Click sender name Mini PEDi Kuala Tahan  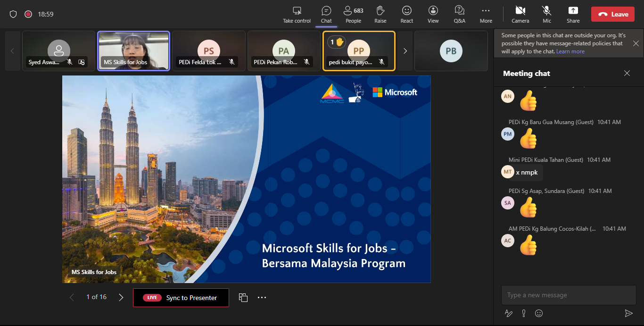pyautogui.click(x=546, y=160)
